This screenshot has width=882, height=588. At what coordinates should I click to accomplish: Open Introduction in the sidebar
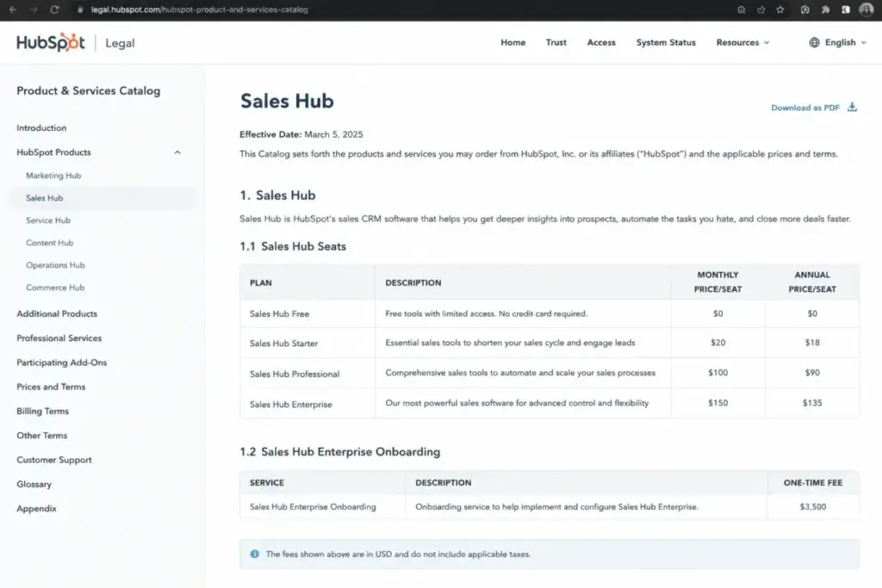41,127
